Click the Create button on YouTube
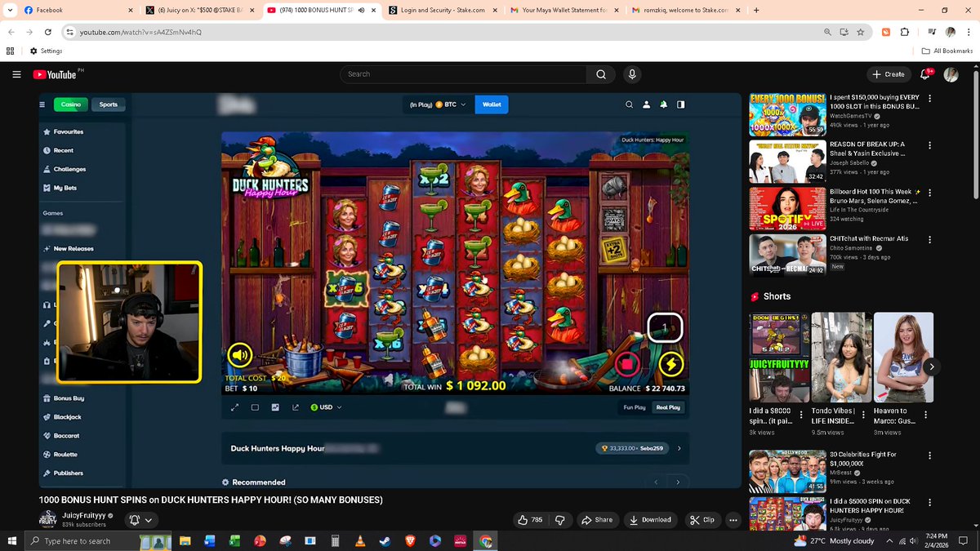The image size is (980, 551). click(x=889, y=74)
